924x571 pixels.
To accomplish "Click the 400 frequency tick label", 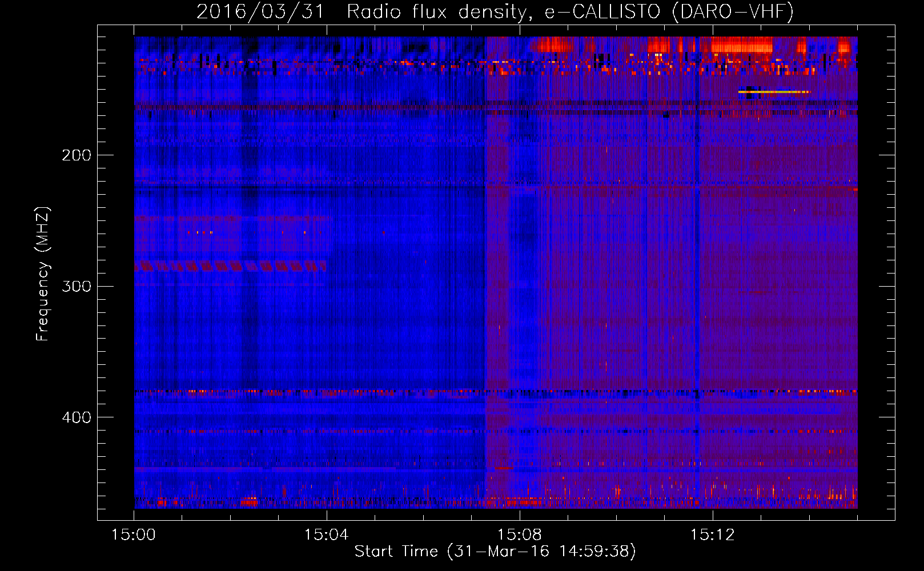I will (77, 417).
